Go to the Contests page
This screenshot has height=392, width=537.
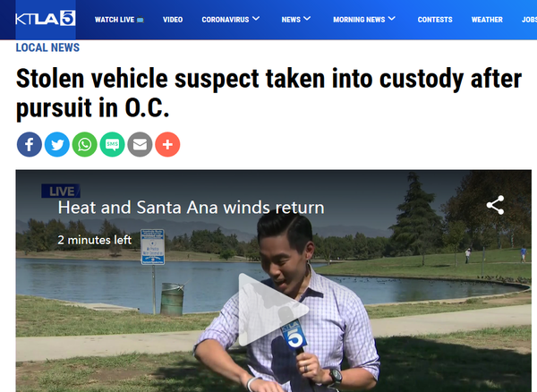coord(435,20)
